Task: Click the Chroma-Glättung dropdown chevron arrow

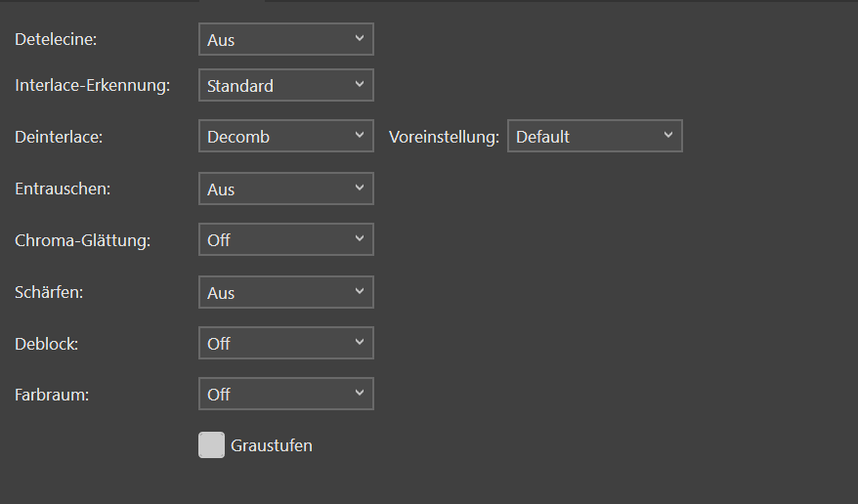Action: 360,238
